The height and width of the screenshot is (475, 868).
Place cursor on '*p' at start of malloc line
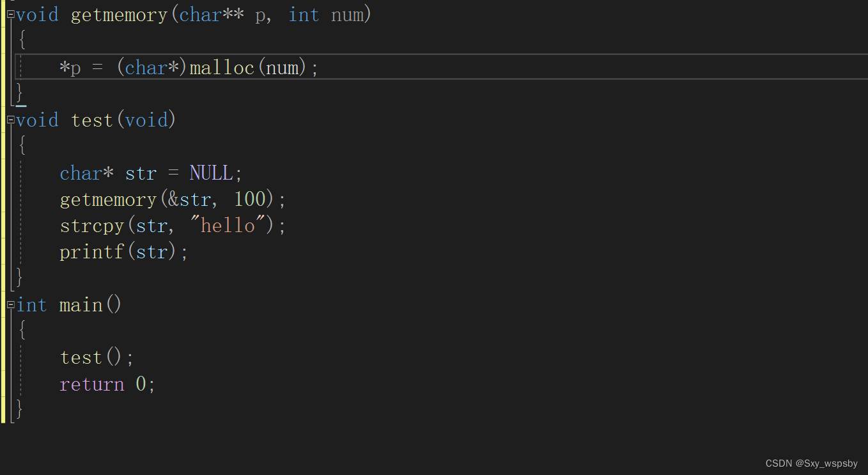[x=70, y=68]
